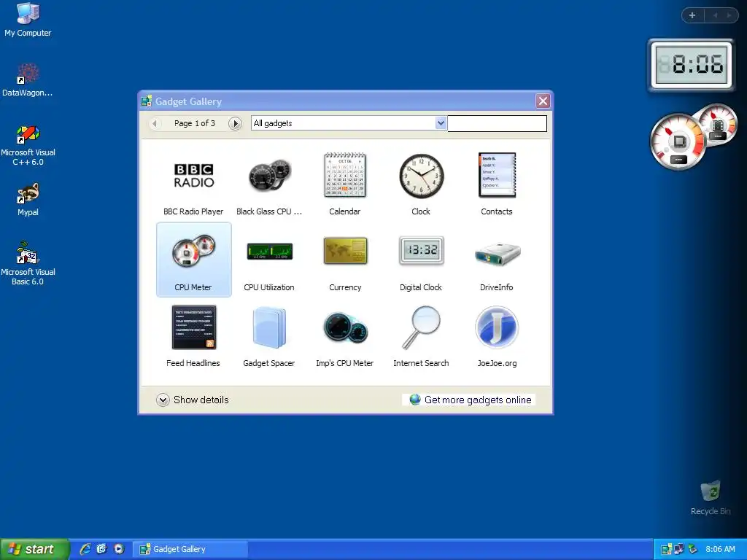Select Microsoft Visual Basic 6.0 shortcut
This screenshot has height=560, width=747.
point(28,263)
